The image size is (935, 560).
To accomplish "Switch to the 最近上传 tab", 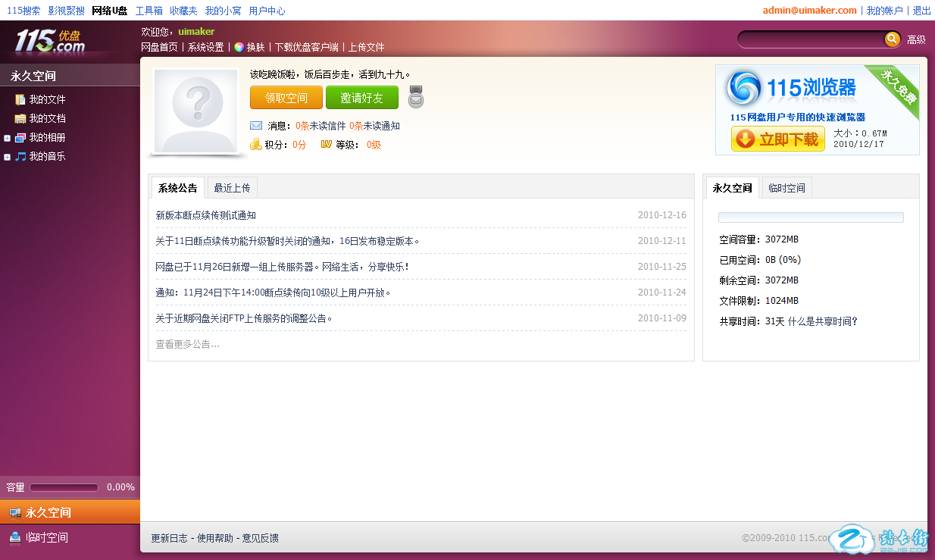I will [232, 188].
